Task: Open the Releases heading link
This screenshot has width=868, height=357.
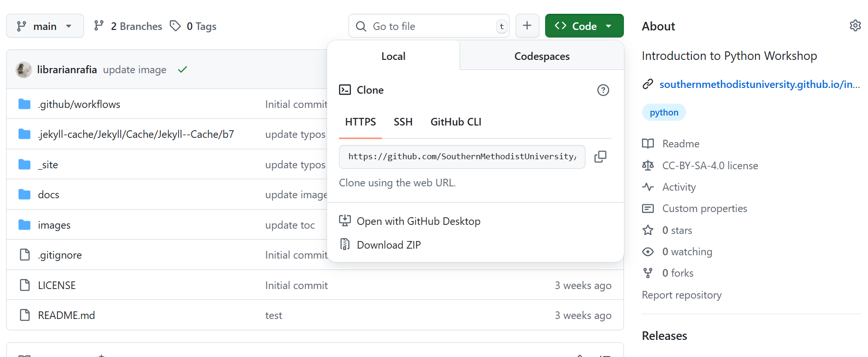Action: pos(664,336)
